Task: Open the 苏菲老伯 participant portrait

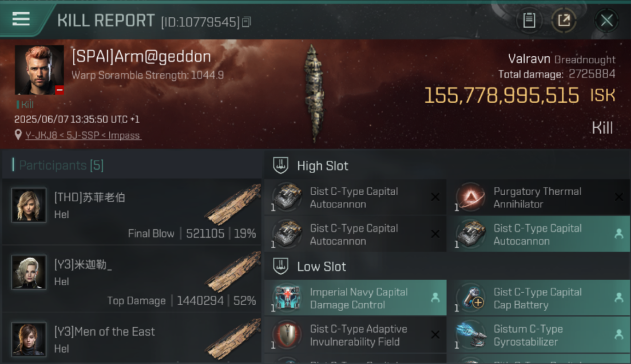Action: [29, 205]
